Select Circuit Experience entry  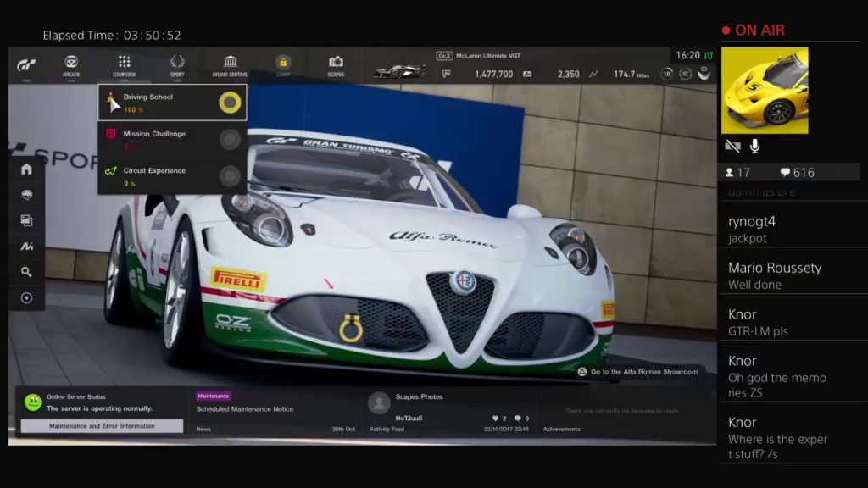click(172, 176)
